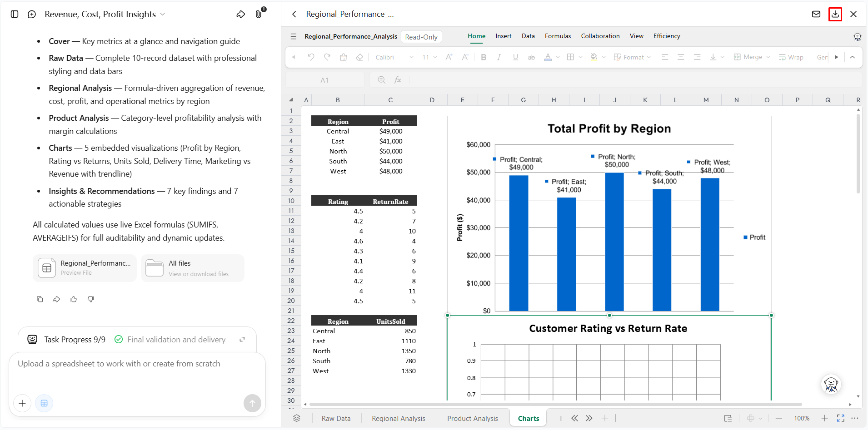
Task: Open the Formulas menu
Action: coord(558,36)
